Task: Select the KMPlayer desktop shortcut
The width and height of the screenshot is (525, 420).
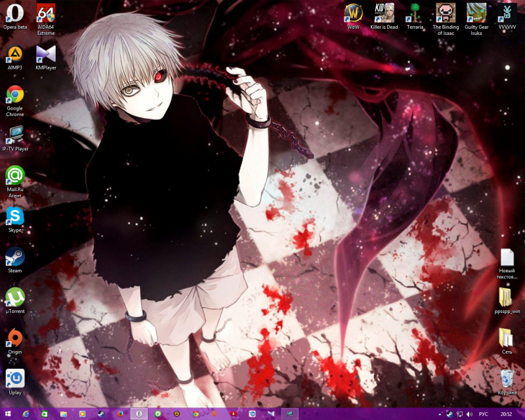Action: pyautogui.click(x=46, y=58)
